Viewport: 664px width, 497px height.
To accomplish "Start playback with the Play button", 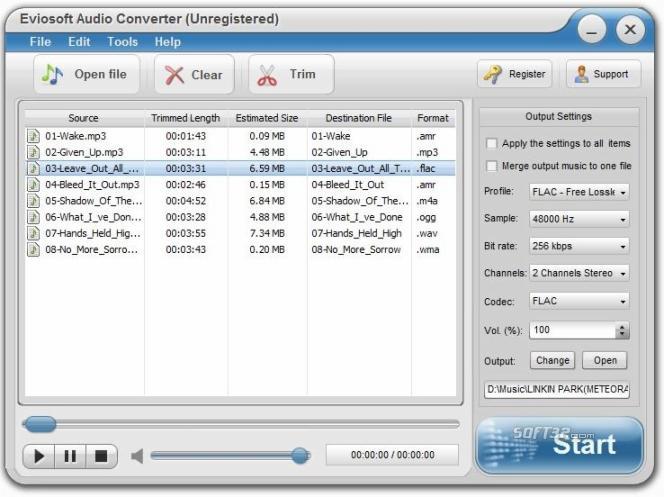I will click(x=39, y=456).
